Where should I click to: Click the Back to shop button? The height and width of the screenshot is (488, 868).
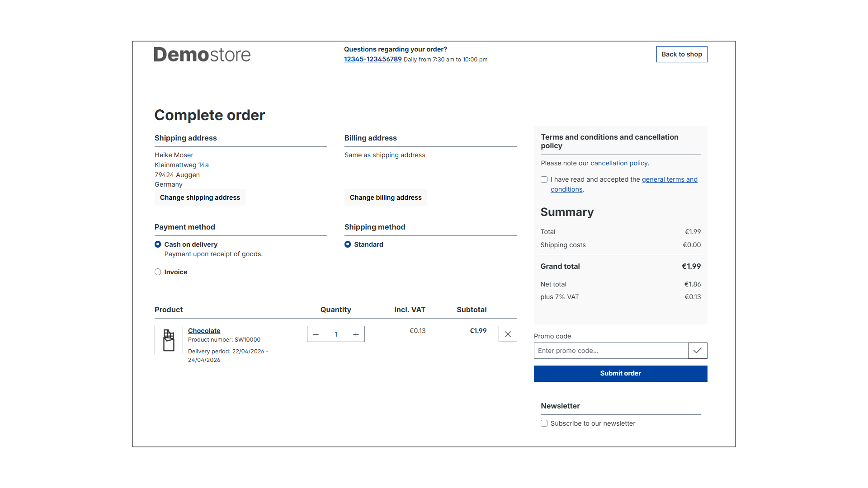click(681, 54)
